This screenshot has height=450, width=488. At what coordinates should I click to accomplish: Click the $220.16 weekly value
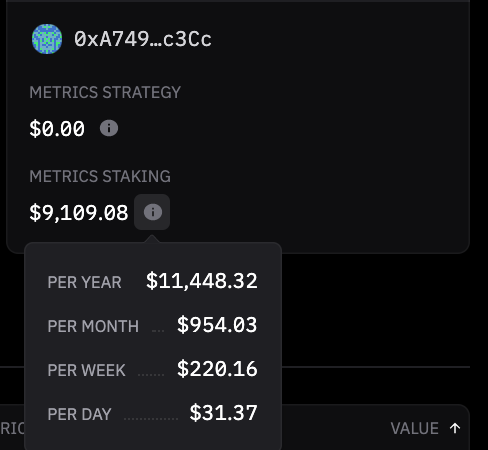tap(217, 369)
